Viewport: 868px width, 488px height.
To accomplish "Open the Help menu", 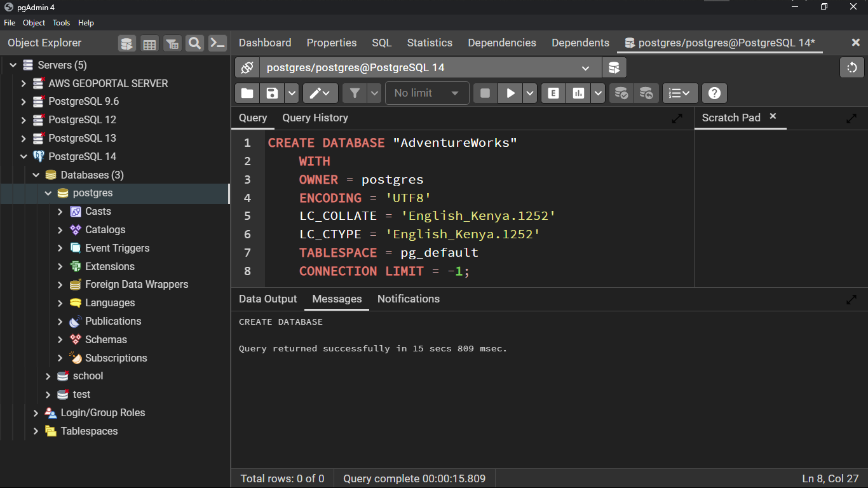I will pyautogui.click(x=86, y=22).
